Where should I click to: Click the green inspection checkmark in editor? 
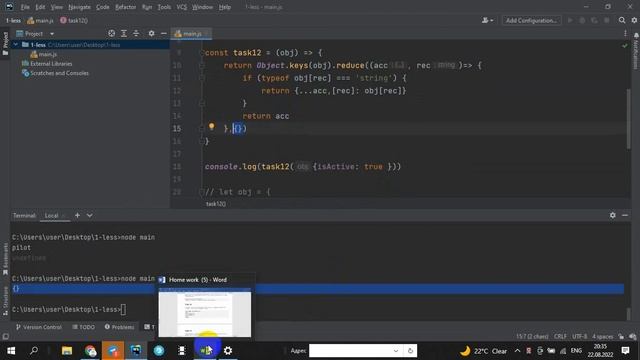click(x=624, y=46)
